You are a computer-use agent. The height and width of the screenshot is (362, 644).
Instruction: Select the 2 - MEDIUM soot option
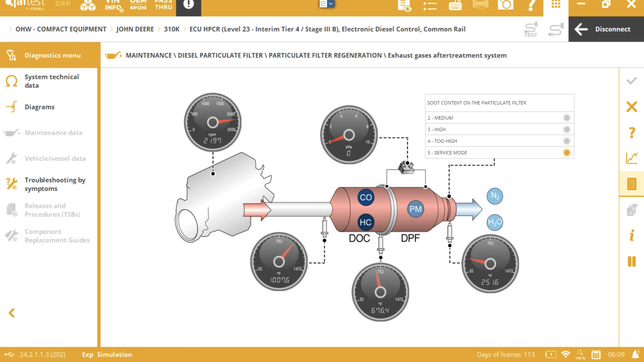(567, 118)
